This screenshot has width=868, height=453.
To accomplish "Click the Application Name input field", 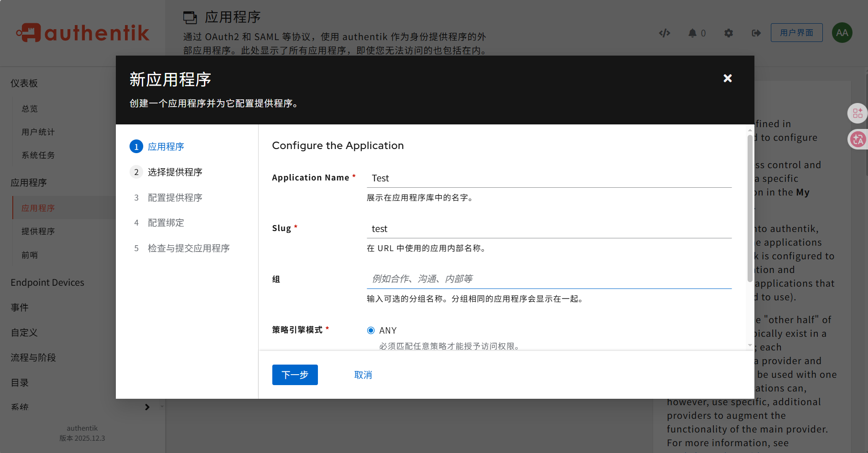I will (549, 178).
